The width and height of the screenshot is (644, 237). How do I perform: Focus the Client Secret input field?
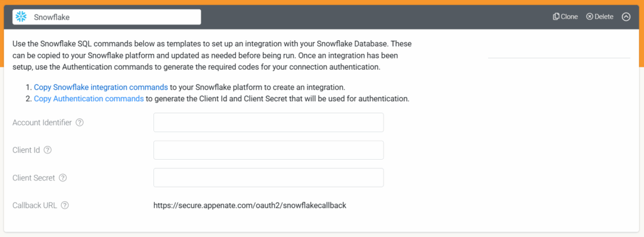(269, 177)
